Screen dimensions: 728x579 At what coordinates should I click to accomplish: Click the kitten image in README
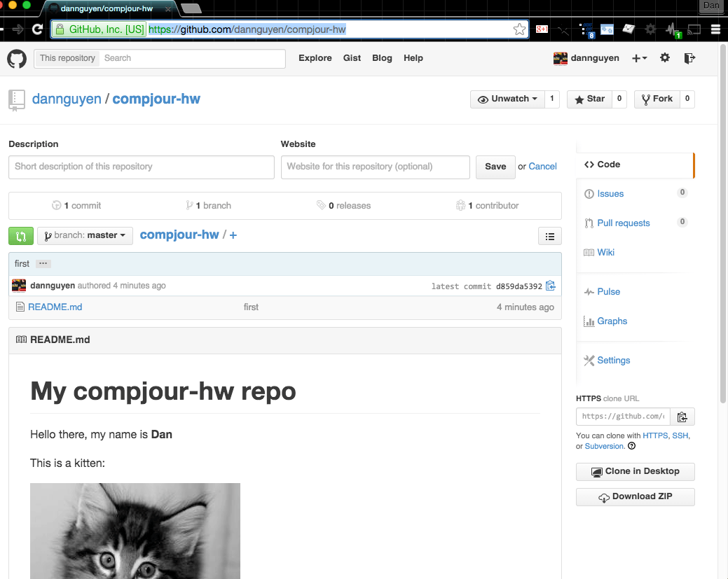(x=135, y=531)
